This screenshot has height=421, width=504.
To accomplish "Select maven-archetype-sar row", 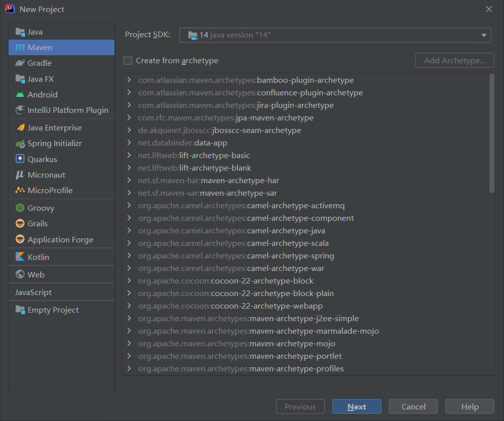I will [x=306, y=193].
